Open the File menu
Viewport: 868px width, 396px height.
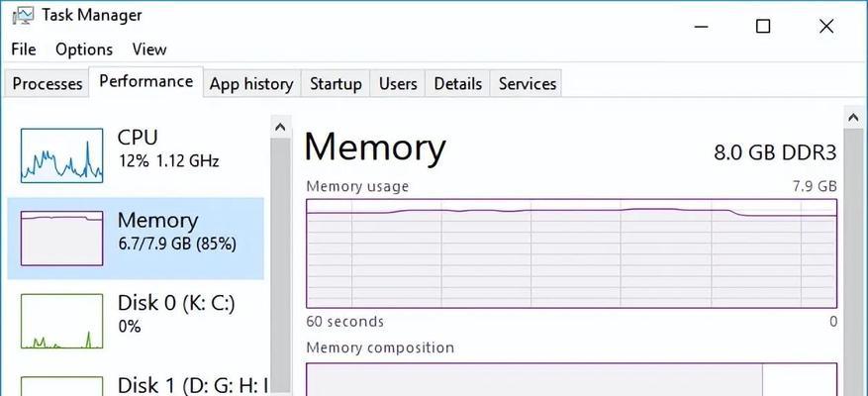pos(23,49)
